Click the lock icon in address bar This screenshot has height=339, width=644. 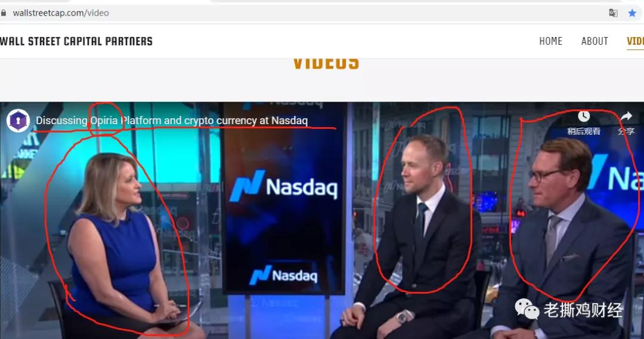click(x=4, y=13)
